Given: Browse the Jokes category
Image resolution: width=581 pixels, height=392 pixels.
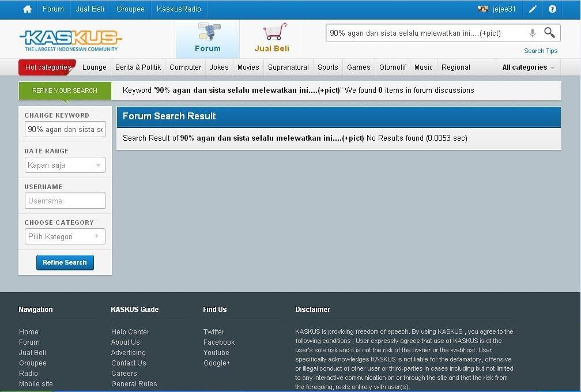Looking at the screenshot, I should click(219, 67).
